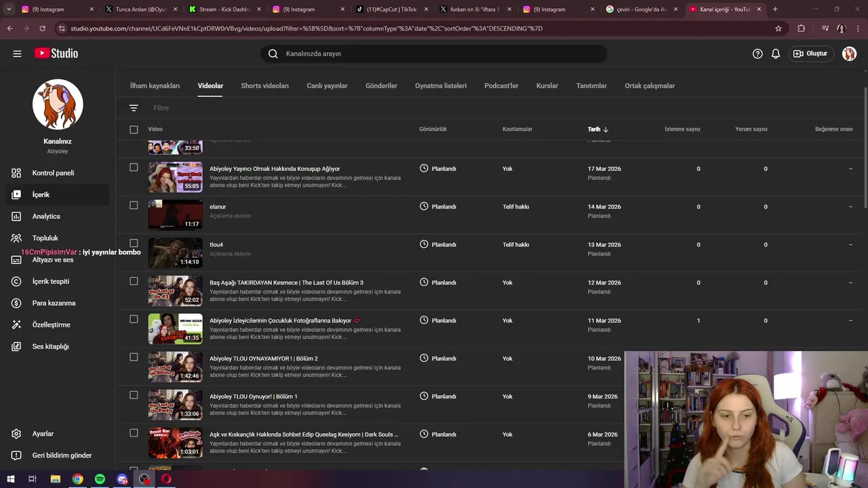Viewport: 868px width, 488px height.
Task: Switch to Gönderiler tab
Action: pos(381,86)
